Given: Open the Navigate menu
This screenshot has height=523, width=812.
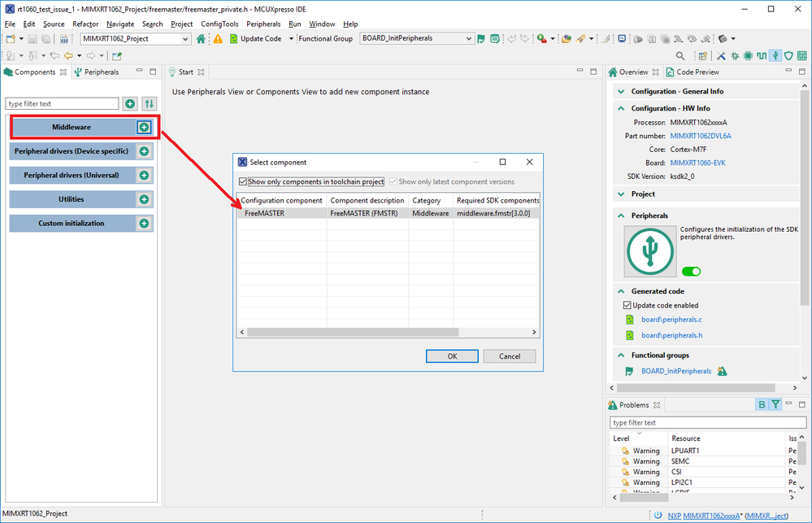Looking at the screenshot, I should (120, 24).
